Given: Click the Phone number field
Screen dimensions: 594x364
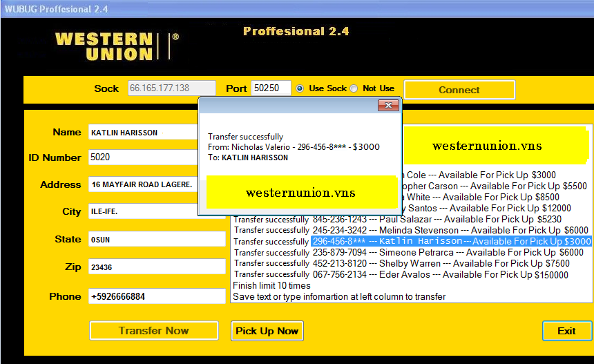Looking at the screenshot, I should (x=157, y=296).
